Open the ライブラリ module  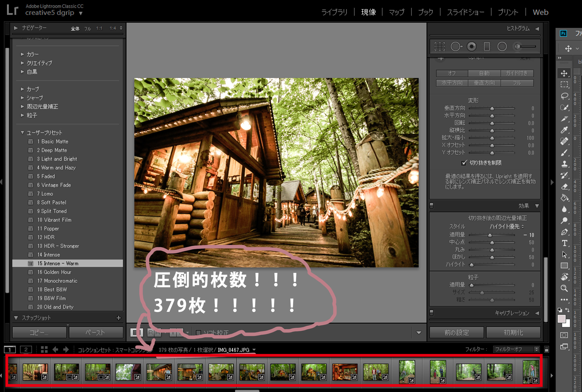pos(334,12)
